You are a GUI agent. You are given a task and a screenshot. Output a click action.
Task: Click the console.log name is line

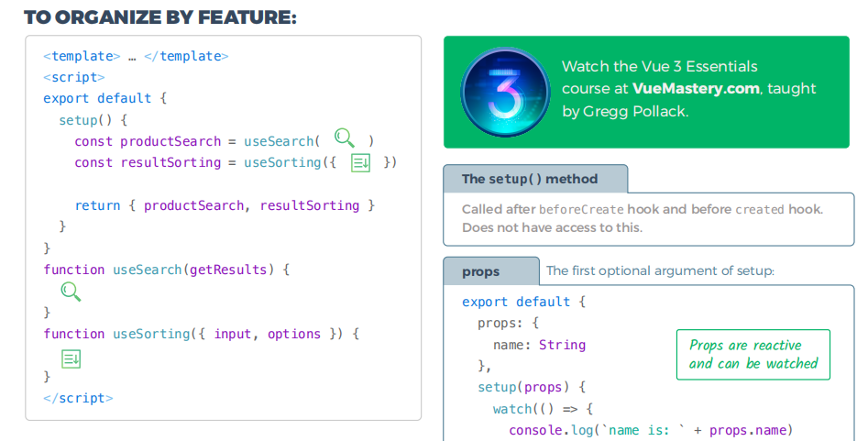point(651,431)
